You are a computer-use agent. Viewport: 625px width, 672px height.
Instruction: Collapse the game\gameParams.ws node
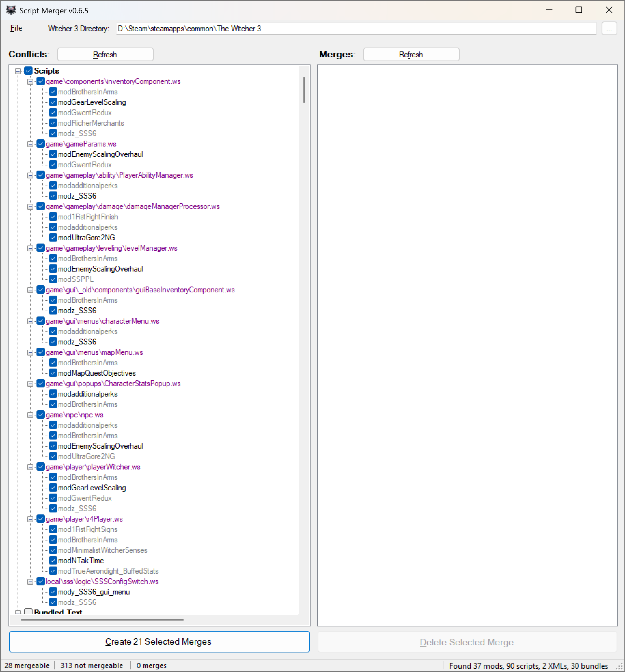(x=30, y=144)
